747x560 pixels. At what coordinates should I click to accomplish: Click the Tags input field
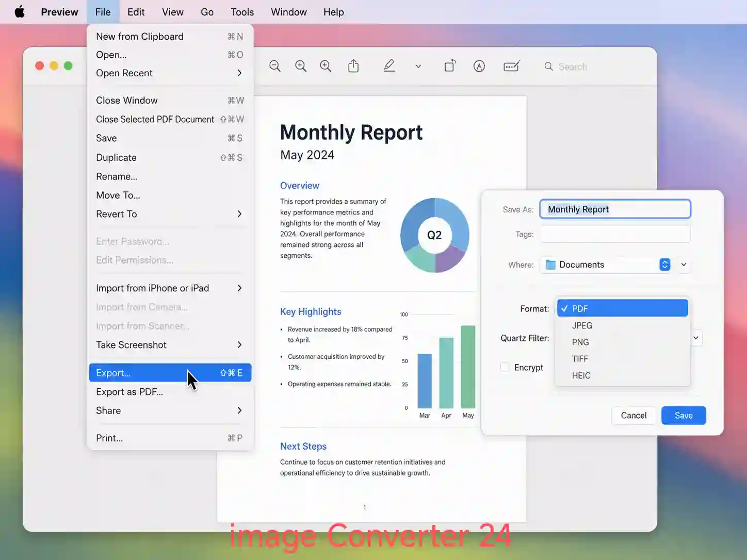click(x=615, y=234)
